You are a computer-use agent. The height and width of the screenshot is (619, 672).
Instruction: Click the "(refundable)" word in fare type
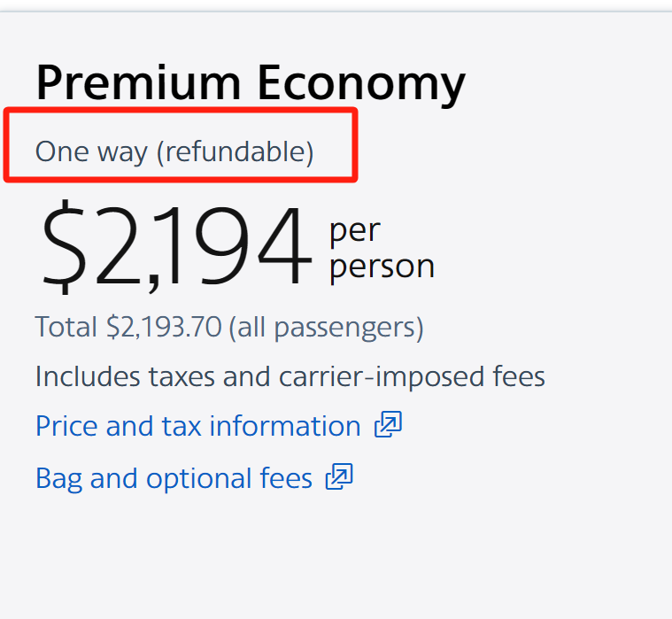pos(235,151)
